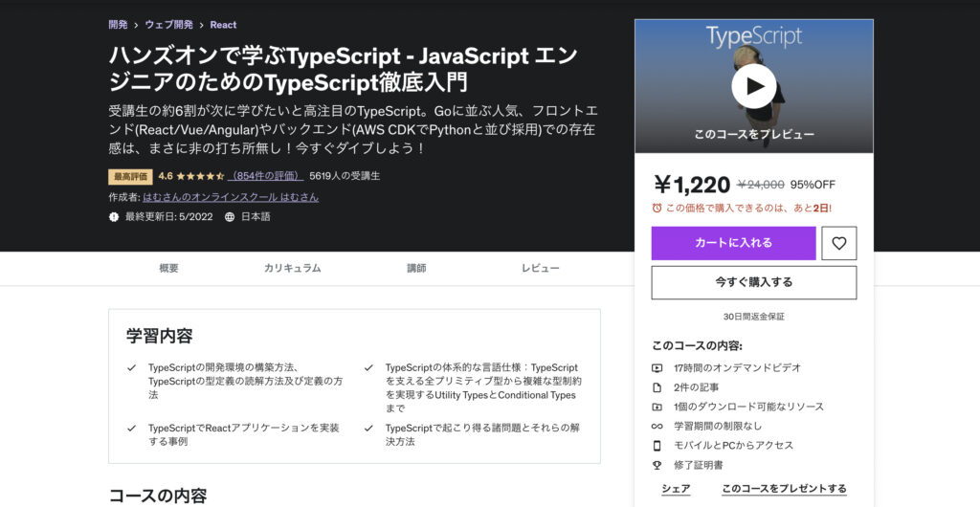Add course to wishlist with heart icon
This screenshot has width=980, height=507.
coord(838,243)
